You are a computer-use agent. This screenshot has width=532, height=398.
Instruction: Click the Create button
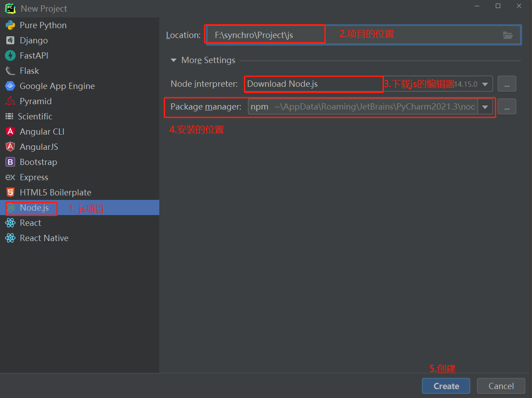tap(446, 386)
